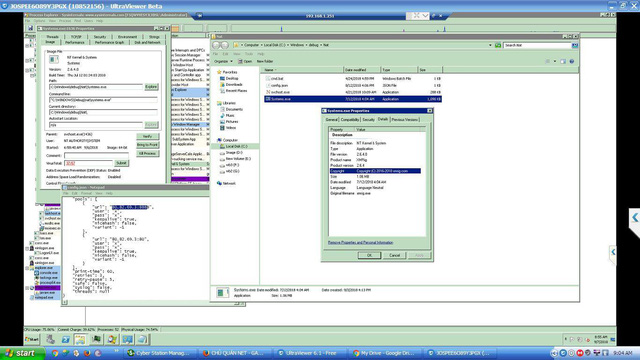Sort by Date modified column header
The image size is (640, 360).
(362, 70)
